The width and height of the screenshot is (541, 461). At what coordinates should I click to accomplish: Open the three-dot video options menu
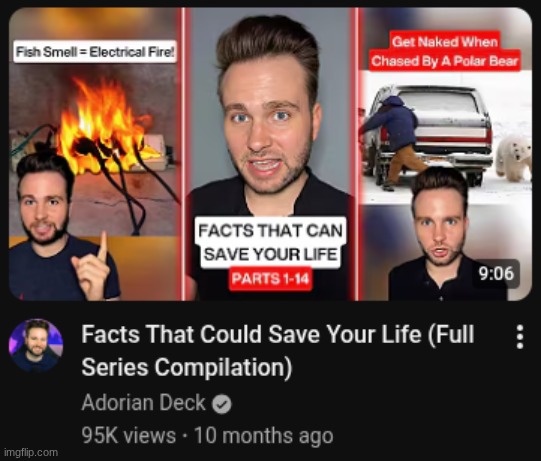(x=520, y=337)
